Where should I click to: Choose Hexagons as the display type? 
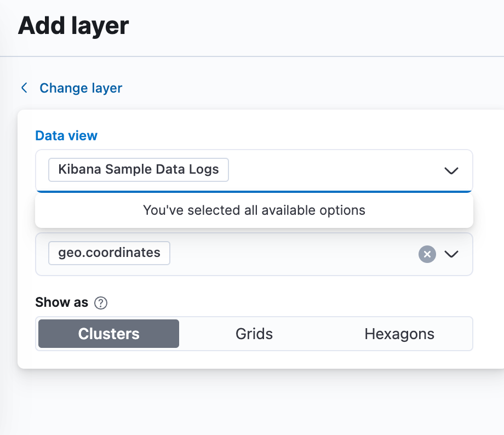click(399, 334)
